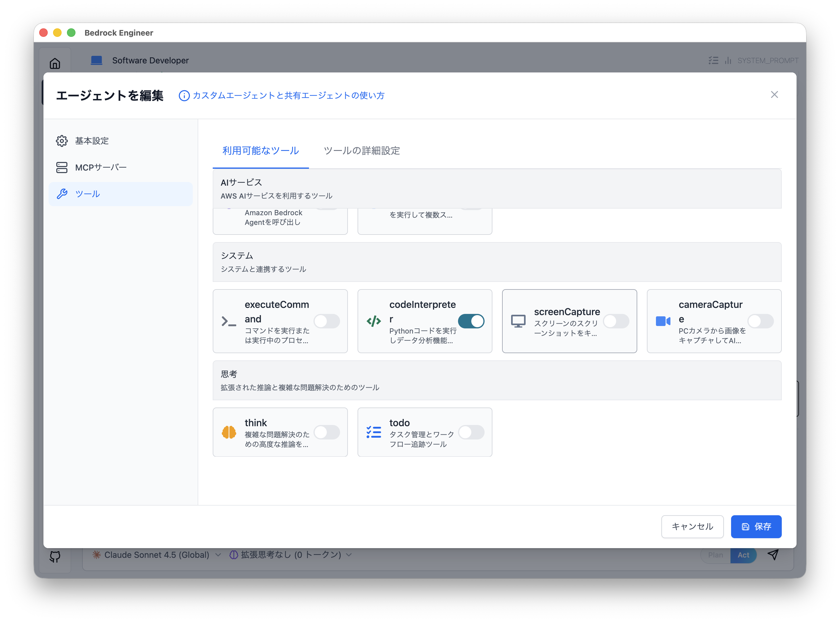Click the checklist icon near SYSTEM_PROMPT

coord(713,60)
